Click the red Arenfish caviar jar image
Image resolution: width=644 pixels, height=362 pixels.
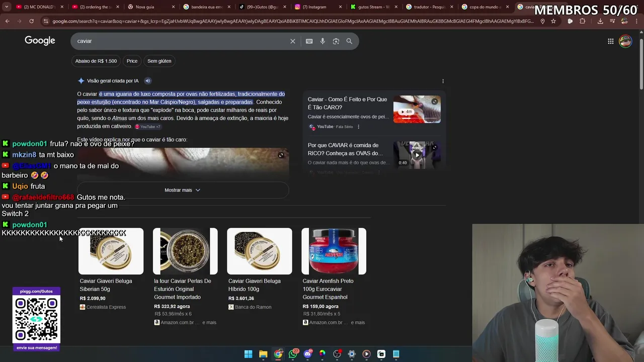334,251
